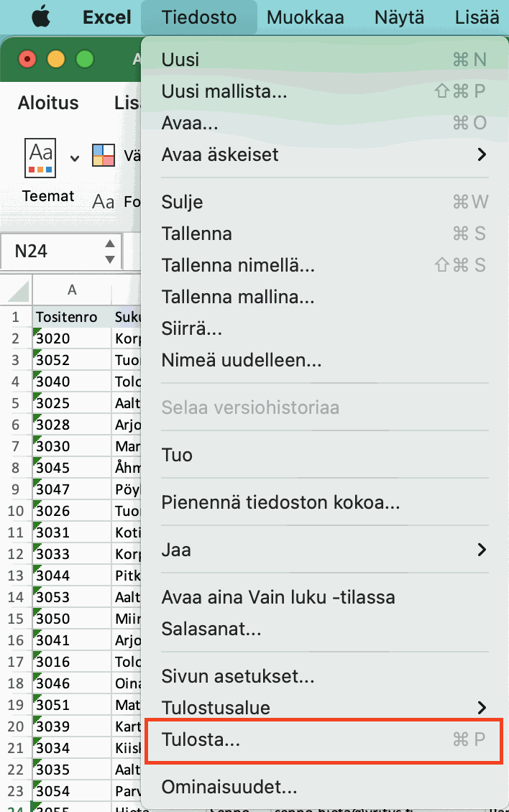
Task: Select cell with value 3020
Action: [72, 338]
